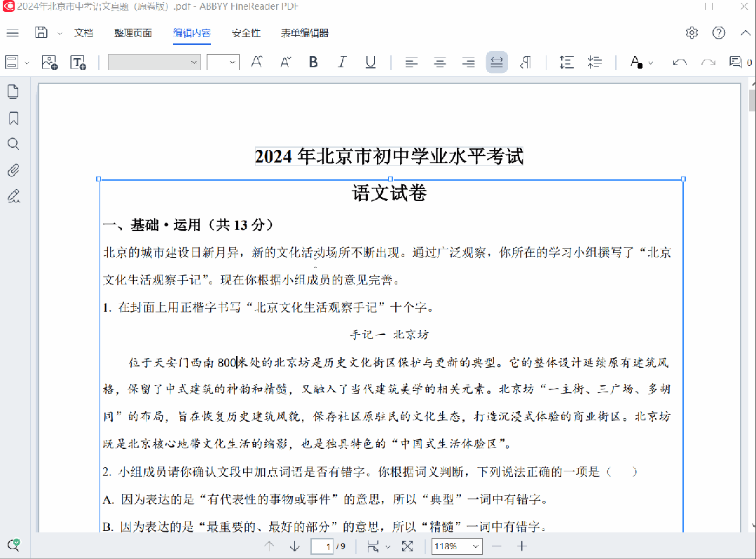The image size is (756, 559).
Task: Click the Line Spacing icon
Action: [x=566, y=62]
